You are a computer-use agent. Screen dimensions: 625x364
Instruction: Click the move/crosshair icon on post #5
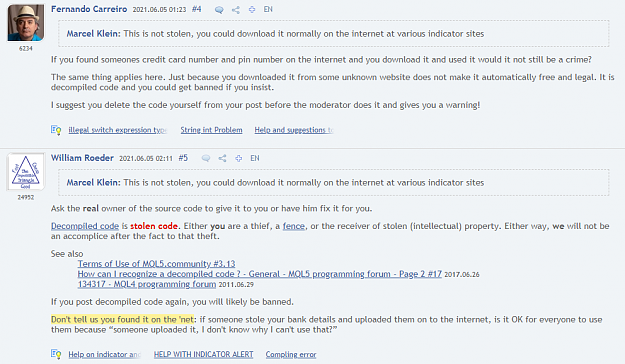238,158
